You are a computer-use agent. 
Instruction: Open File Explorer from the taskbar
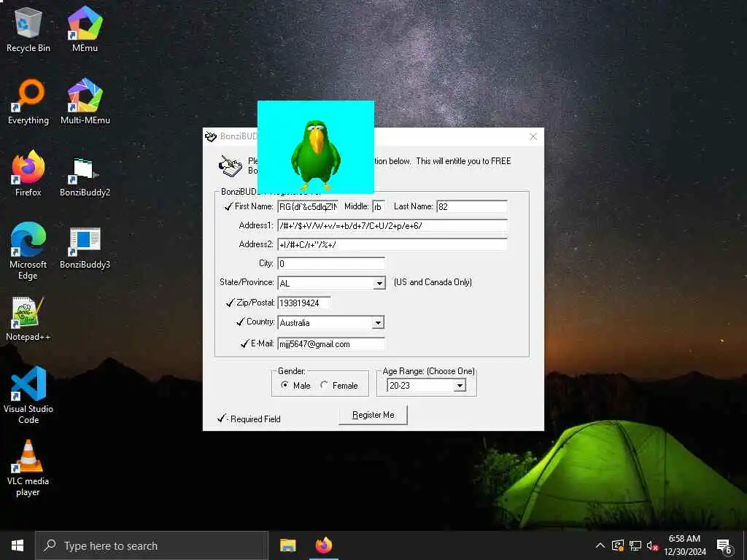[x=287, y=545]
